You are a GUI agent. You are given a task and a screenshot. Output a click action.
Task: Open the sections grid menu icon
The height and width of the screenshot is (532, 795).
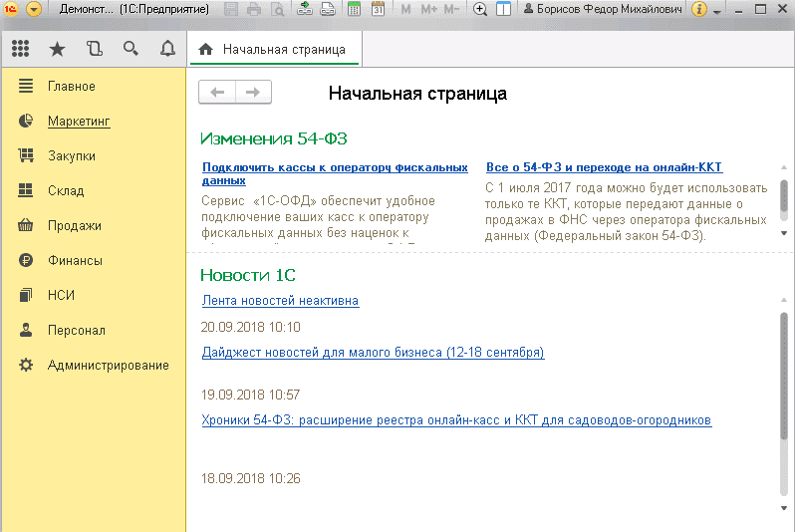(21, 48)
